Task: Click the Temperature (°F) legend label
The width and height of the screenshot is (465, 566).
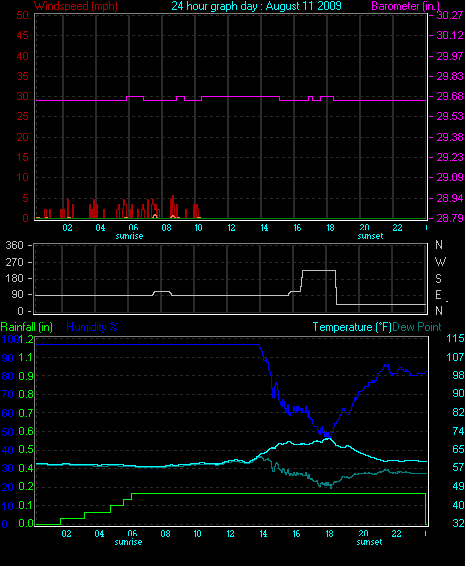Action: coord(352,327)
